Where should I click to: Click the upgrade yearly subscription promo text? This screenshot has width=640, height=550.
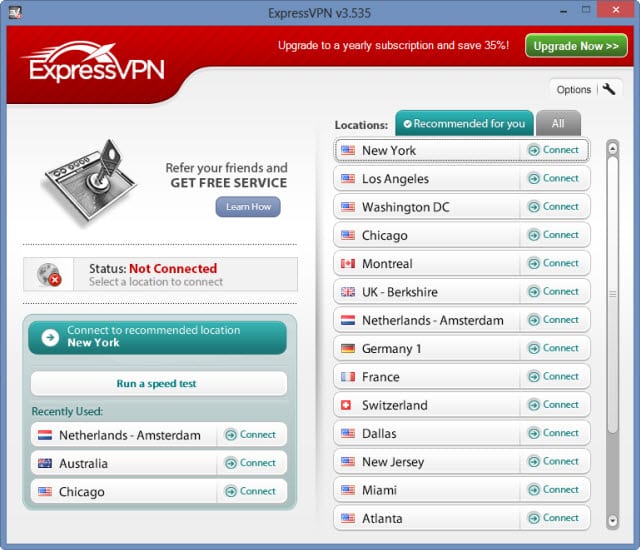[x=393, y=45]
